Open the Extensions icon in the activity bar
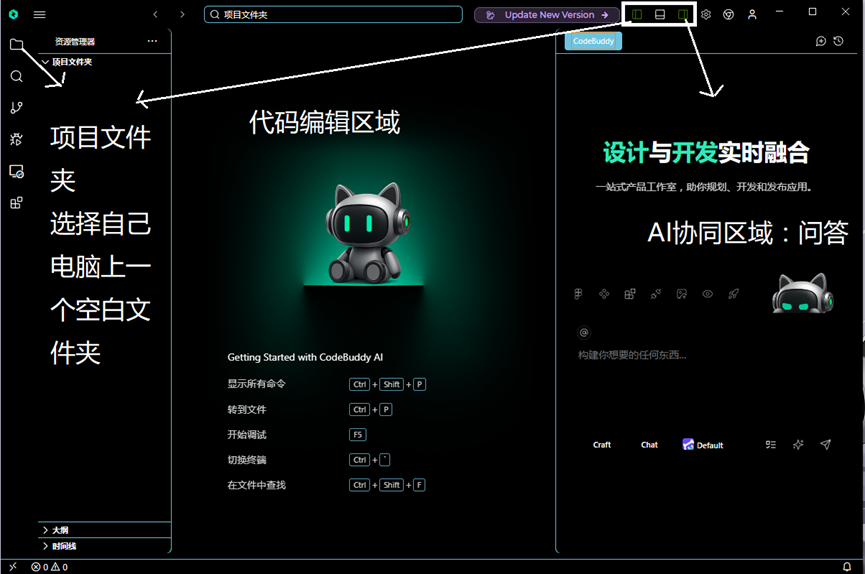Image resolution: width=865 pixels, height=574 pixels. coord(17,203)
